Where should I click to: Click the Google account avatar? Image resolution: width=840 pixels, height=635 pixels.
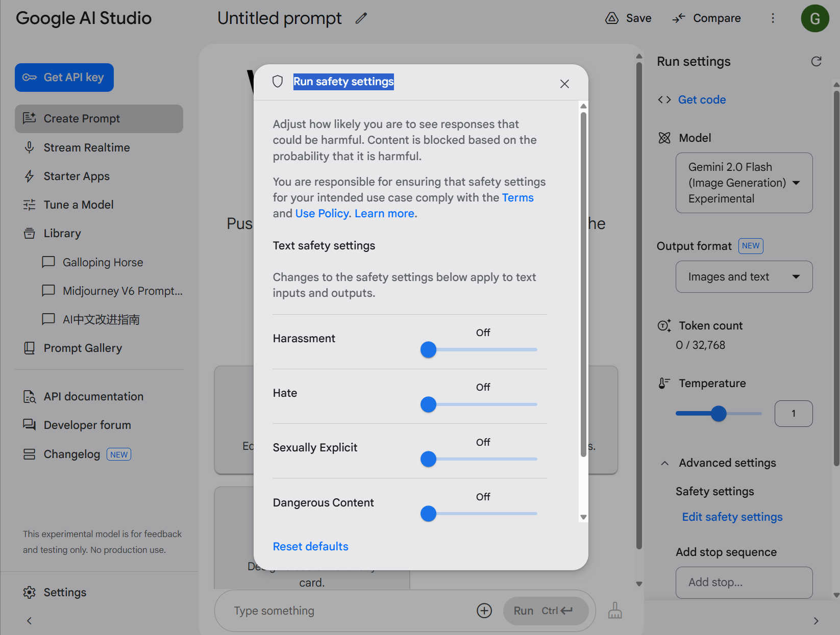[815, 18]
